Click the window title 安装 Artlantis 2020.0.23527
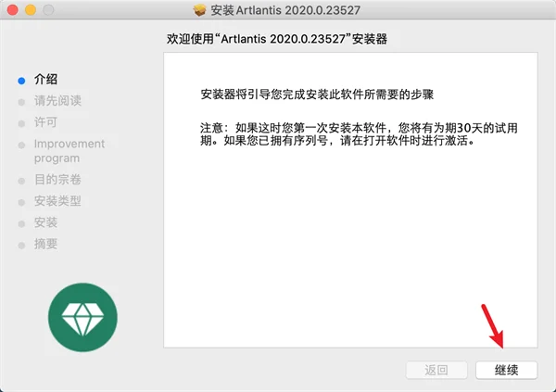 pos(285,10)
